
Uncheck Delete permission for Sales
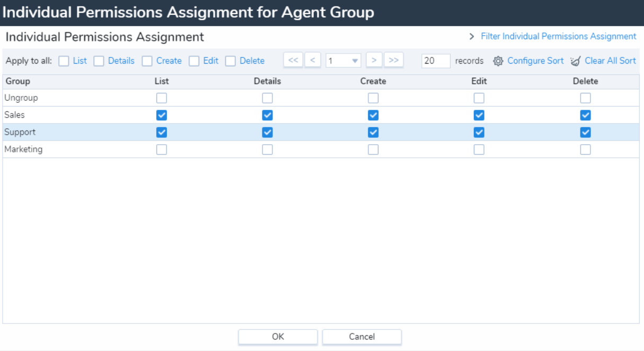coord(585,115)
